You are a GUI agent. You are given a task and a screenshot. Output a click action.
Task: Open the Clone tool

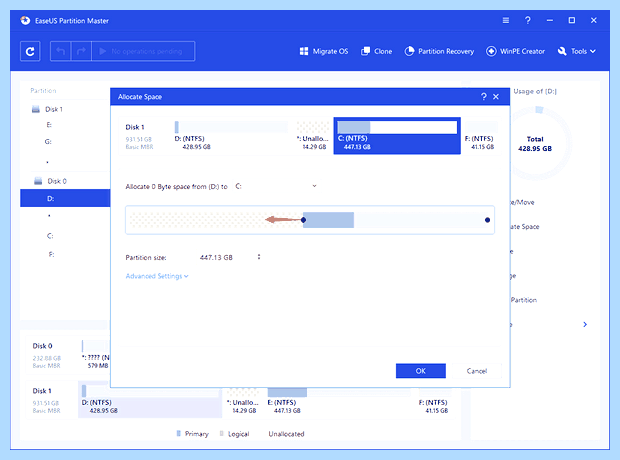(x=376, y=51)
